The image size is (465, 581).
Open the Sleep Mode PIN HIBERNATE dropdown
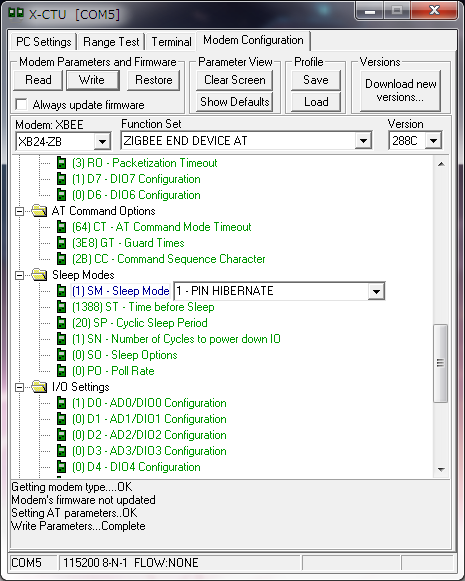376,291
